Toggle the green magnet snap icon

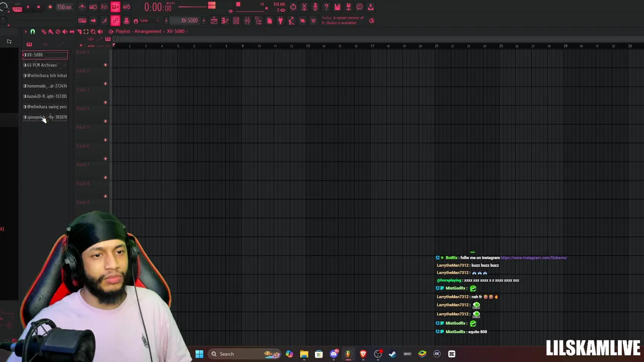coord(33,32)
